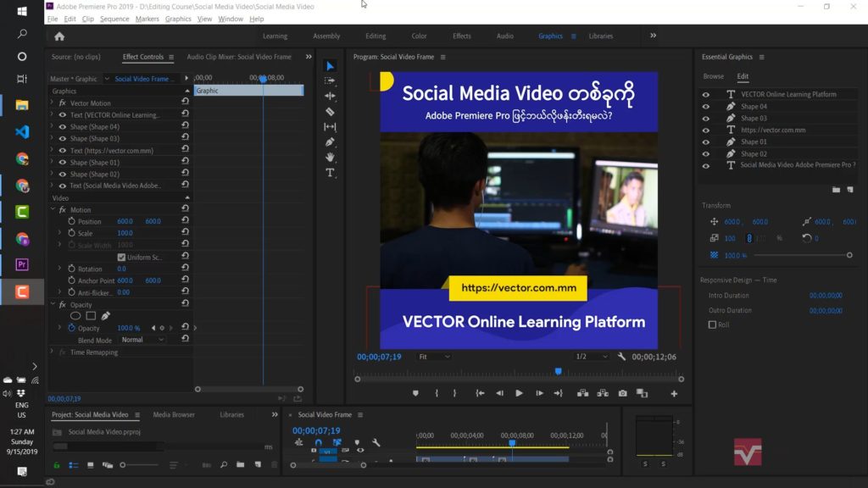868x488 pixels.
Task: Play the program monitor video
Action: coord(519,393)
